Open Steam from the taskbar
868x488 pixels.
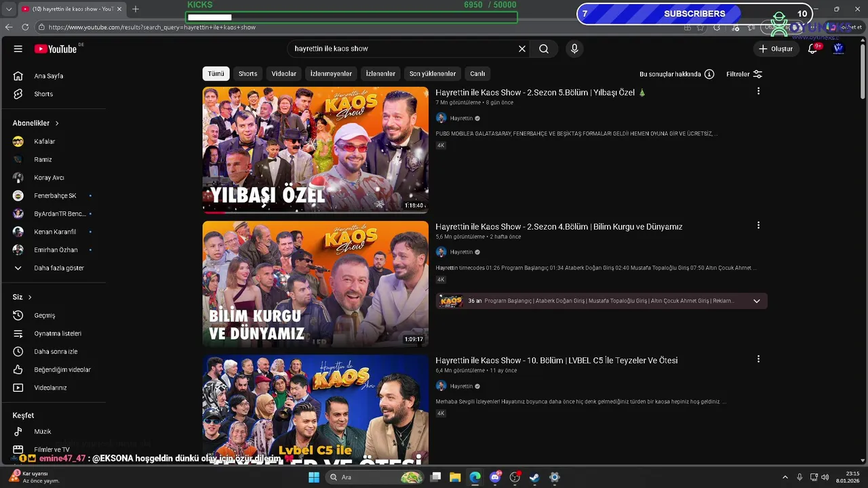534,477
